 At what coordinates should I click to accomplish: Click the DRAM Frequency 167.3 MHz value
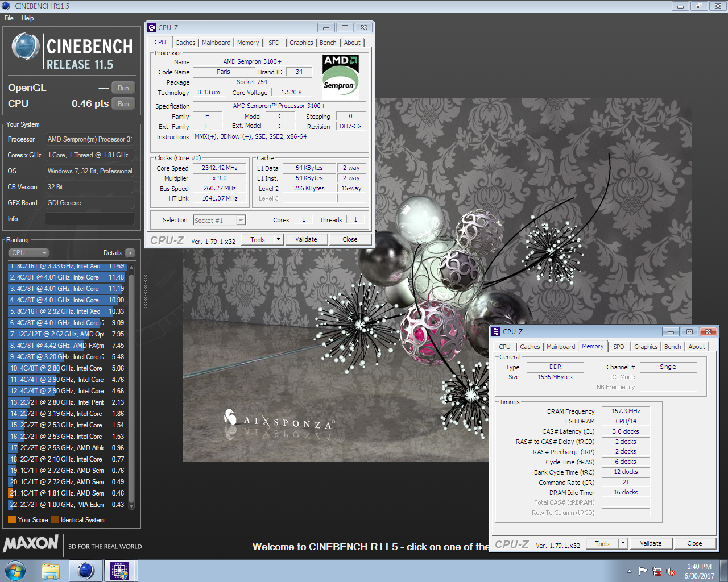tap(626, 411)
